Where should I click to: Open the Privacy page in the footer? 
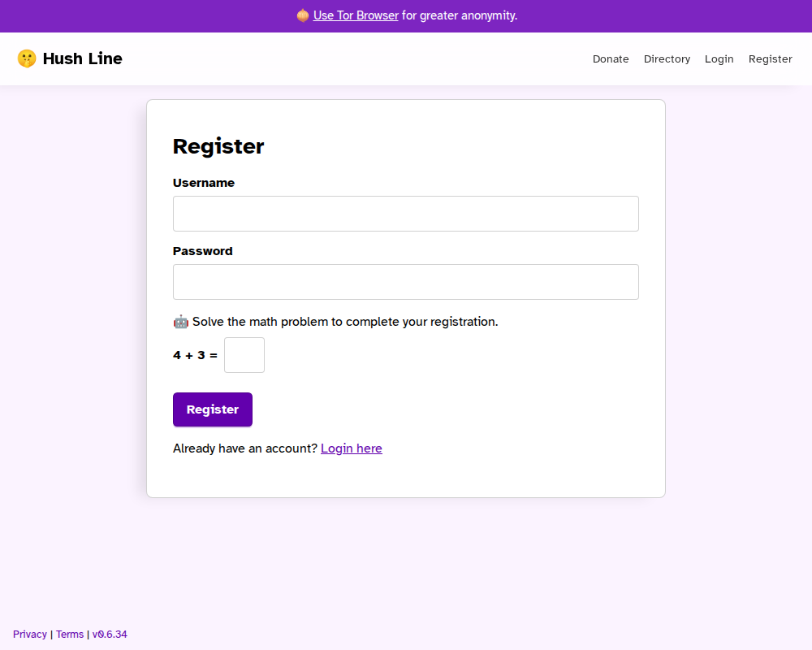29,634
